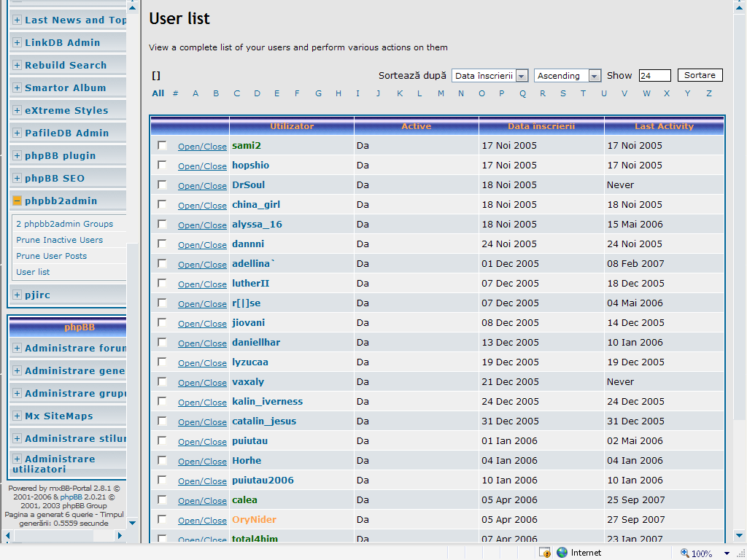Open the Ascending order dropdown
Screen dimensions: 747x560
595,76
